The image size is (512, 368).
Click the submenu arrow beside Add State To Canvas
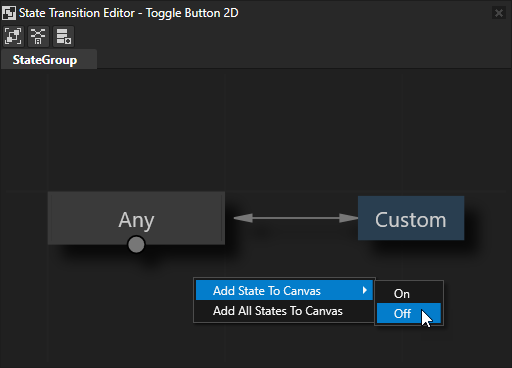click(365, 290)
